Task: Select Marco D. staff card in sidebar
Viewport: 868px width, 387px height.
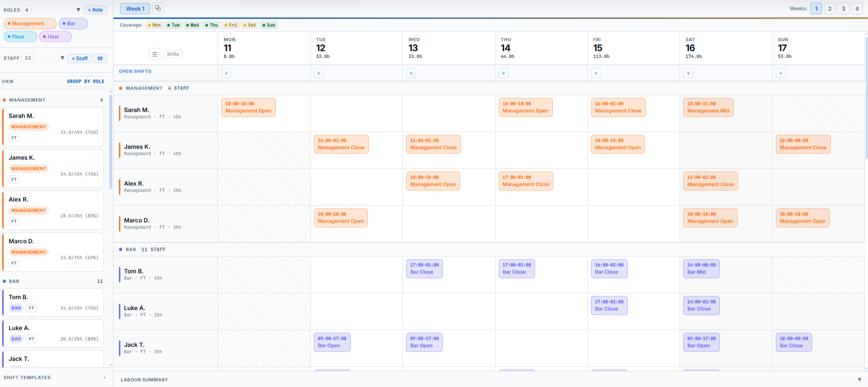Action: [53, 252]
